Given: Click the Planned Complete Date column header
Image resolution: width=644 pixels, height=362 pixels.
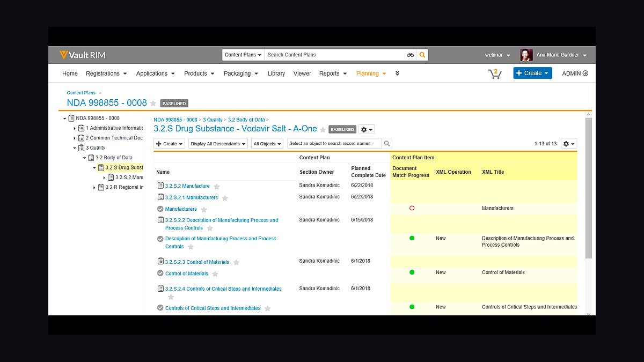Looking at the screenshot, I should (369, 172).
